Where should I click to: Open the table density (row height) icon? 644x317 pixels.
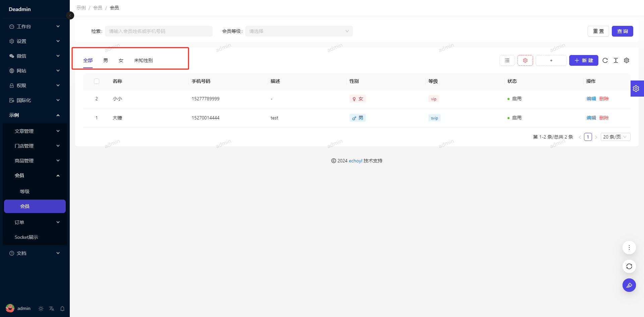point(616,60)
